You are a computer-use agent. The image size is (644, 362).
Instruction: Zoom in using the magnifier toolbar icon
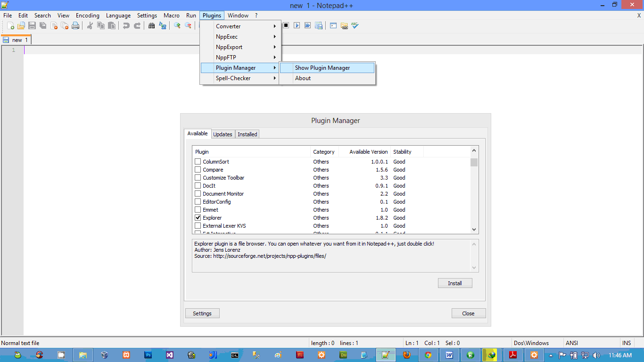click(177, 25)
